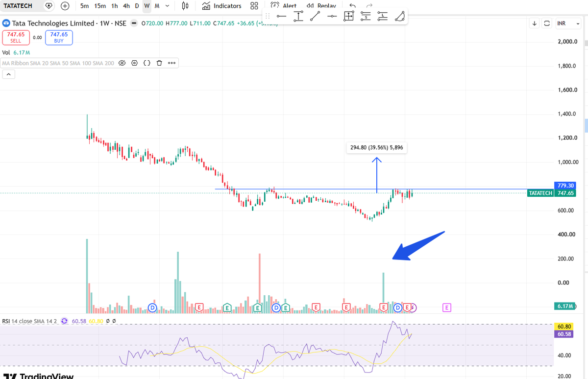This screenshot has width=588, height=379.
Task: Click the rounded bracket button left of INR
Action: coord(547,23)
